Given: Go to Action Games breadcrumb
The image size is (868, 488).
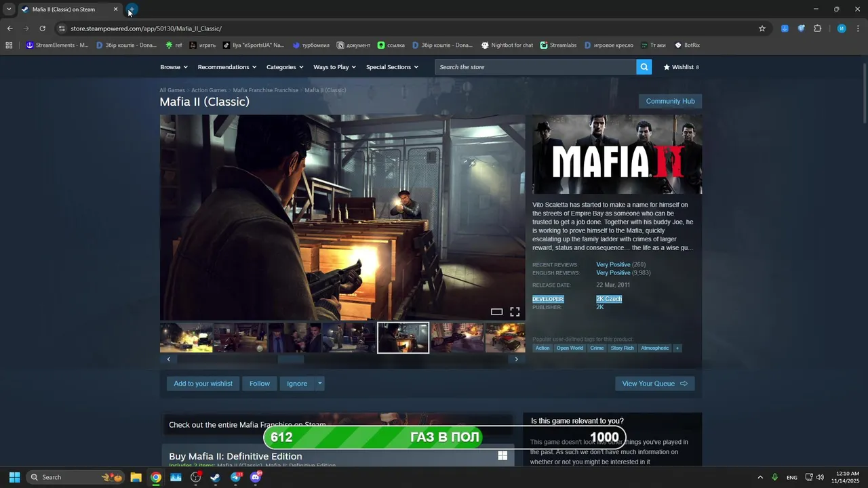Looking at the screenshot, I should click(x=209, y=90).
